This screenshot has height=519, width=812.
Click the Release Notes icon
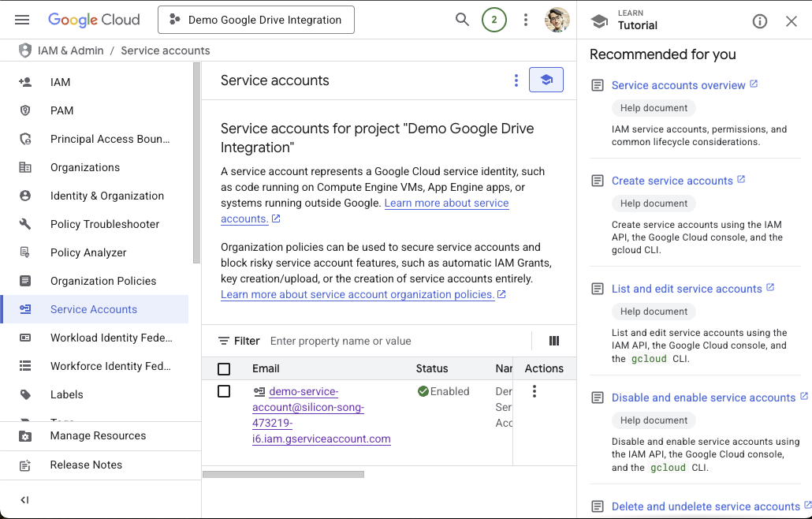[25, 465]
